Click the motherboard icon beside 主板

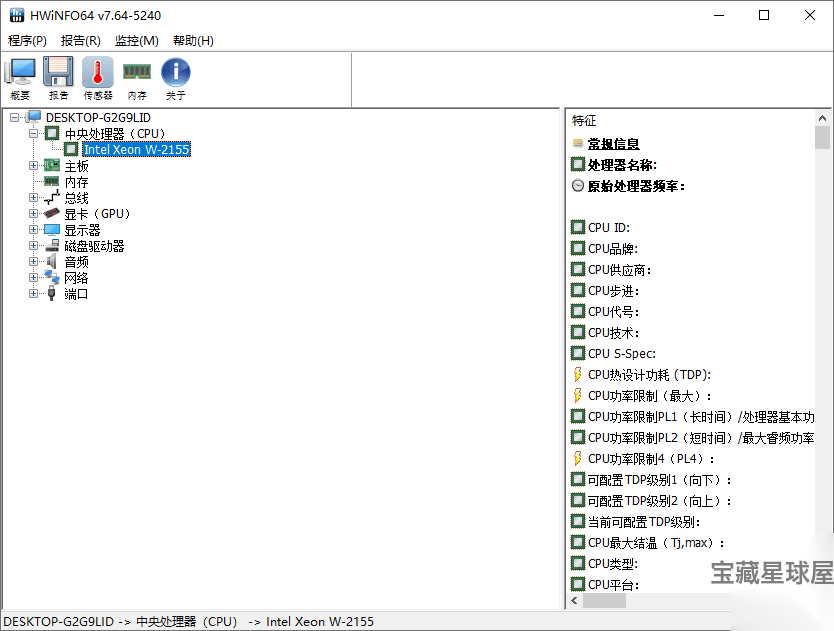[x=52, y=165]
